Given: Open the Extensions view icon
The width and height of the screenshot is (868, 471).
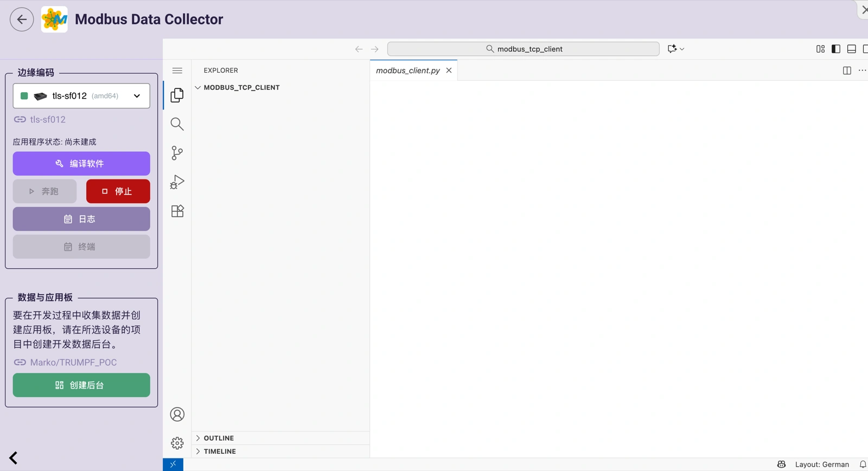Looking at the screenshot, I should point(177,211).
